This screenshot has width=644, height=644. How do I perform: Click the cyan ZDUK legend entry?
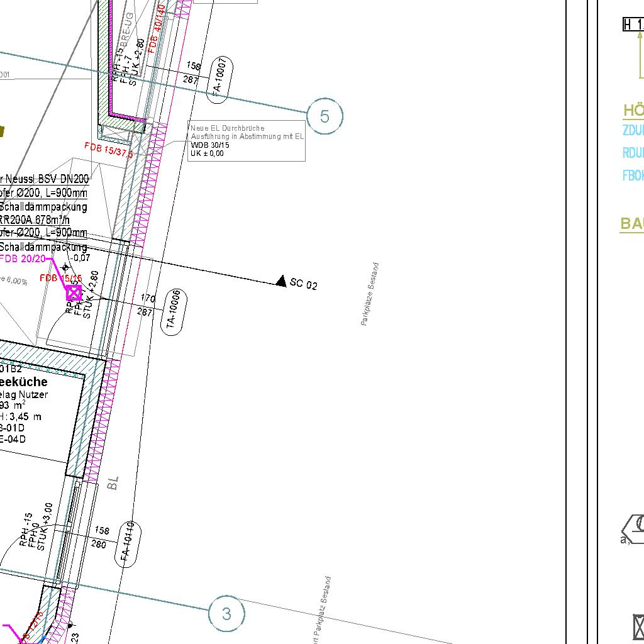click(633, 131)
